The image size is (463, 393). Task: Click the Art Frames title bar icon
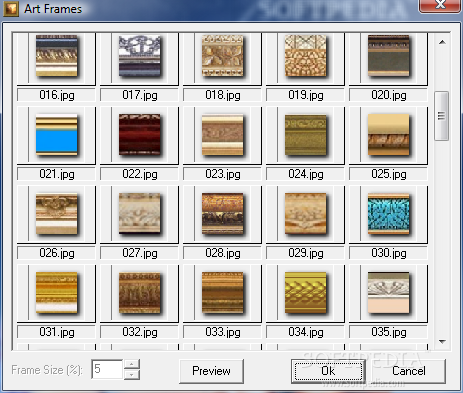11,9
